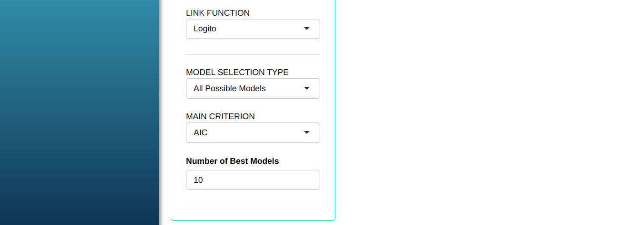This screenshot has width=644, height=225.
Task: Click the Number of Best Models label
Action: [x=232, y=161]
